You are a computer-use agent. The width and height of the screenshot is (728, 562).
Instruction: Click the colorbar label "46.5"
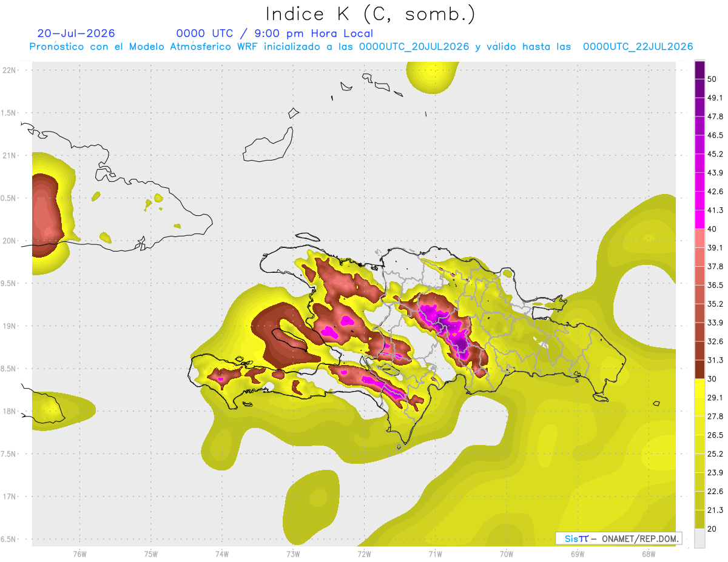point(715,135)
